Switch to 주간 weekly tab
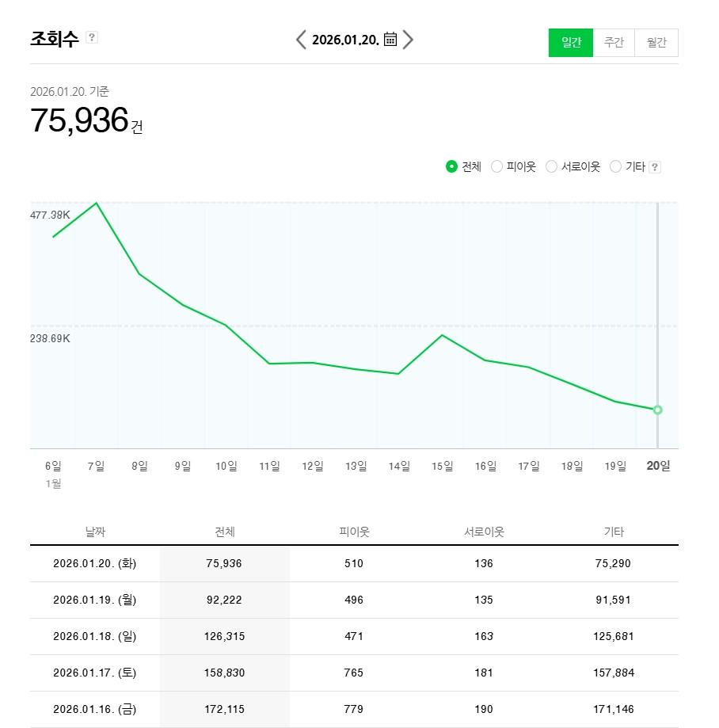 (614, 43)
